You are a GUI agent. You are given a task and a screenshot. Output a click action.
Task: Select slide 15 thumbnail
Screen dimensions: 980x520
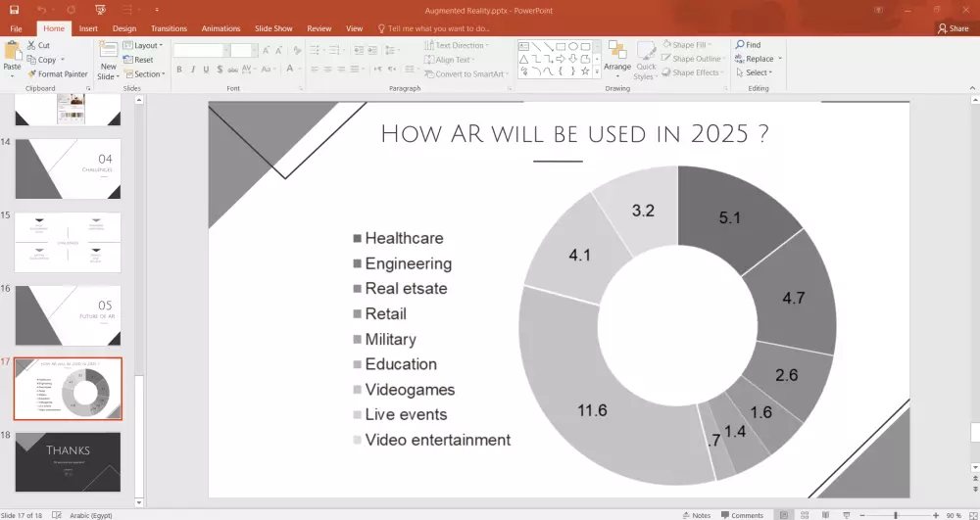coord(69,242)
